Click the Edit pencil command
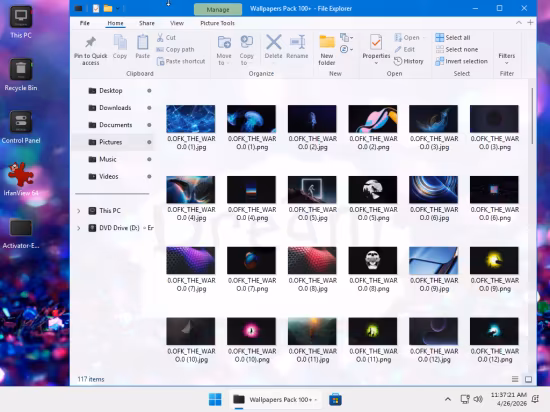The width and height of the screenshot is (550, 412). coord(404,49)
